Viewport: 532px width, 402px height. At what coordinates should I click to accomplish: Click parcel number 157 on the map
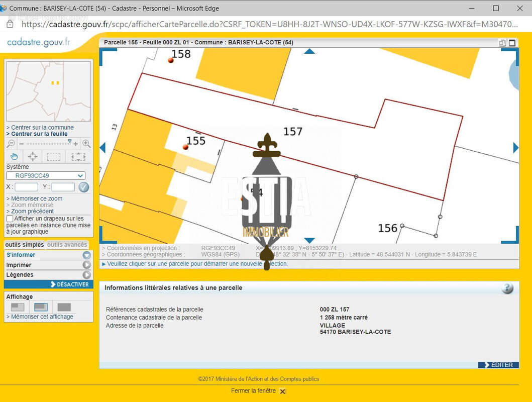[x=293, y=131]
